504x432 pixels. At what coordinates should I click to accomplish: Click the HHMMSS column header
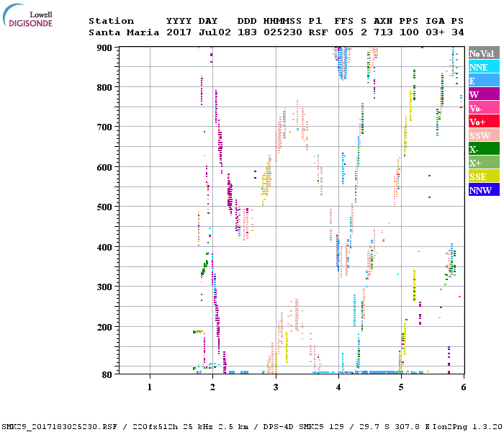coord(282,21)
